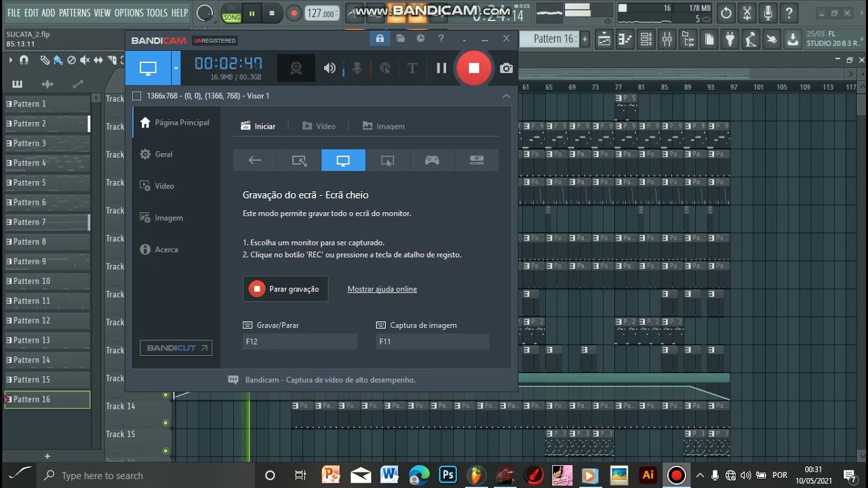Adjust the FL Studio main volume knob

tap(204, 13)
